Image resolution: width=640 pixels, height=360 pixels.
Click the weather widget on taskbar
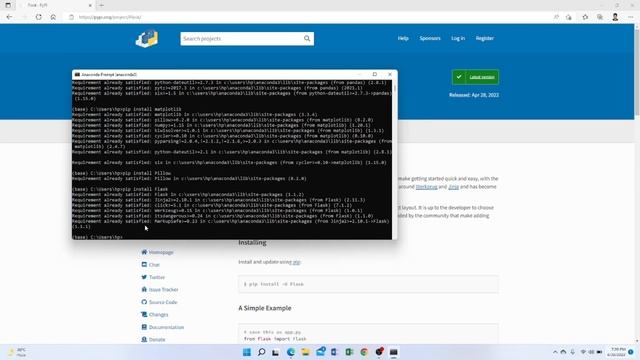[18, 352]
